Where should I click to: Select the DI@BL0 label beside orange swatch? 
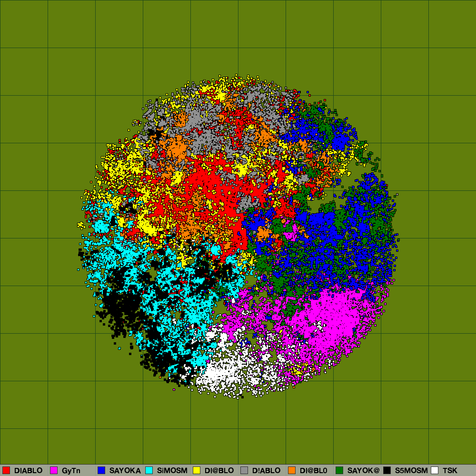(314, 471)
